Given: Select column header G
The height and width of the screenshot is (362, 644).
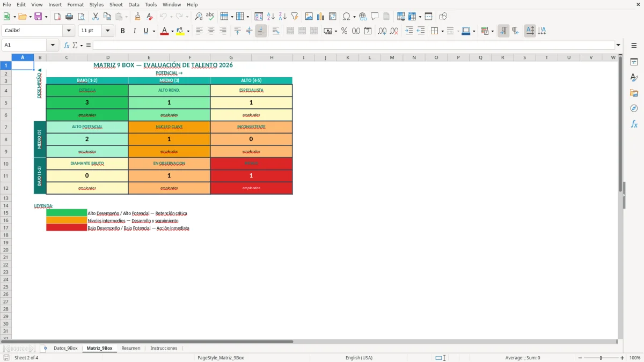Looking at the screenshot, I should [x=231, y=57].
